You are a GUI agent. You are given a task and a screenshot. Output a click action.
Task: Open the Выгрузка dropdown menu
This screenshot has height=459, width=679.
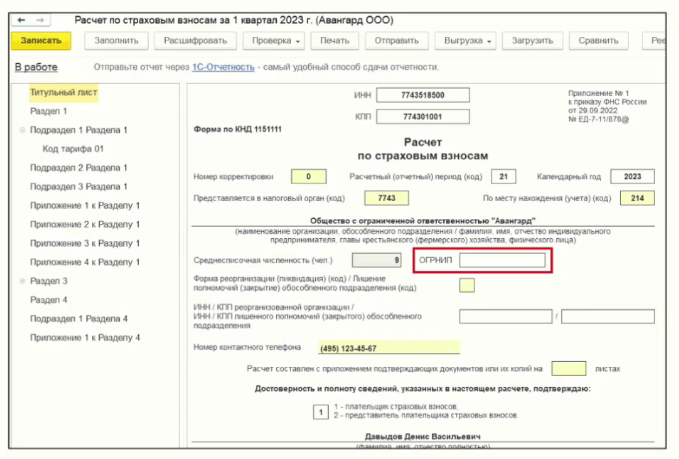click(468, 41)
